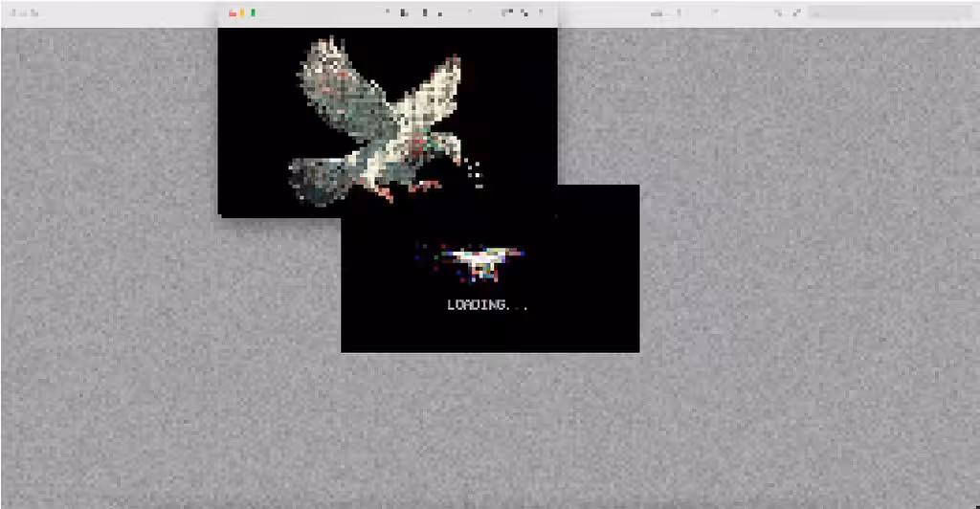Click the "LOADING..." text

click(487, 305)
